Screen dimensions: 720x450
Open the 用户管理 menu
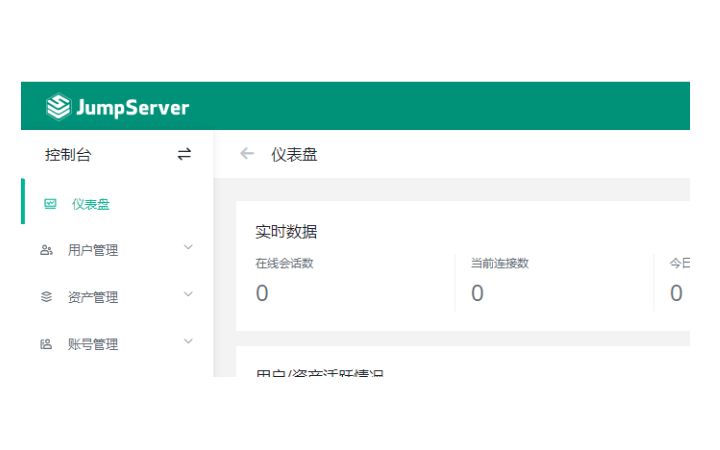point(93,250)
